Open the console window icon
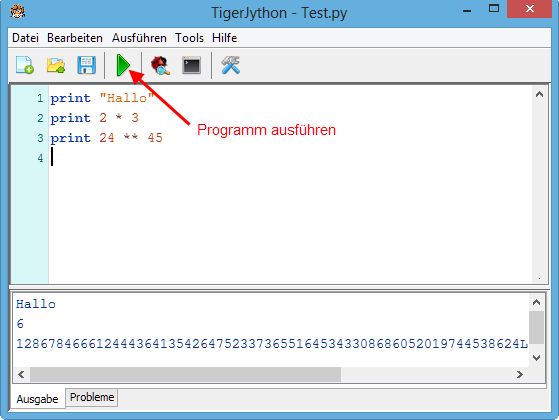Image resolution: width=559 pixels, height=420 pixels. (191, 65)
